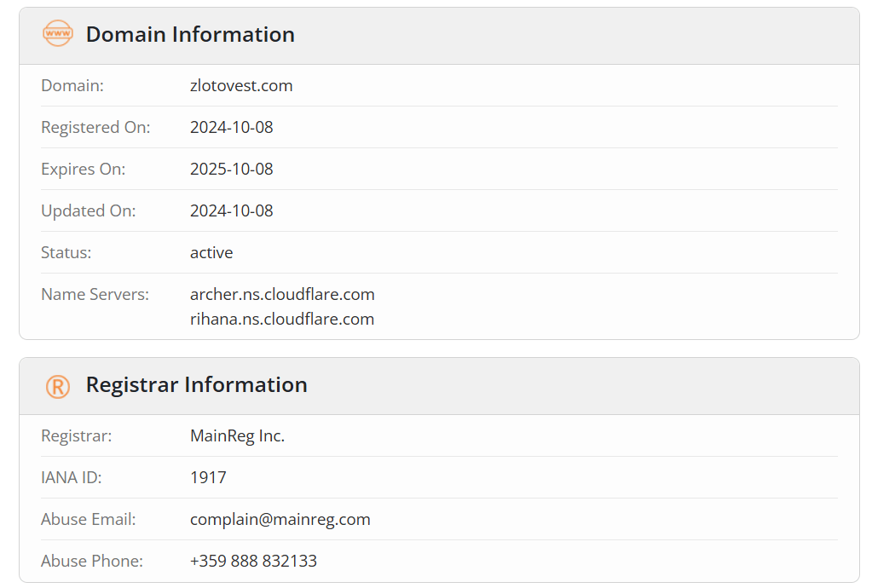Viewport: 872px width, 588px height.
Task: Click the abuse email complain@mainreg.com
Action: (x=280, y=519)
